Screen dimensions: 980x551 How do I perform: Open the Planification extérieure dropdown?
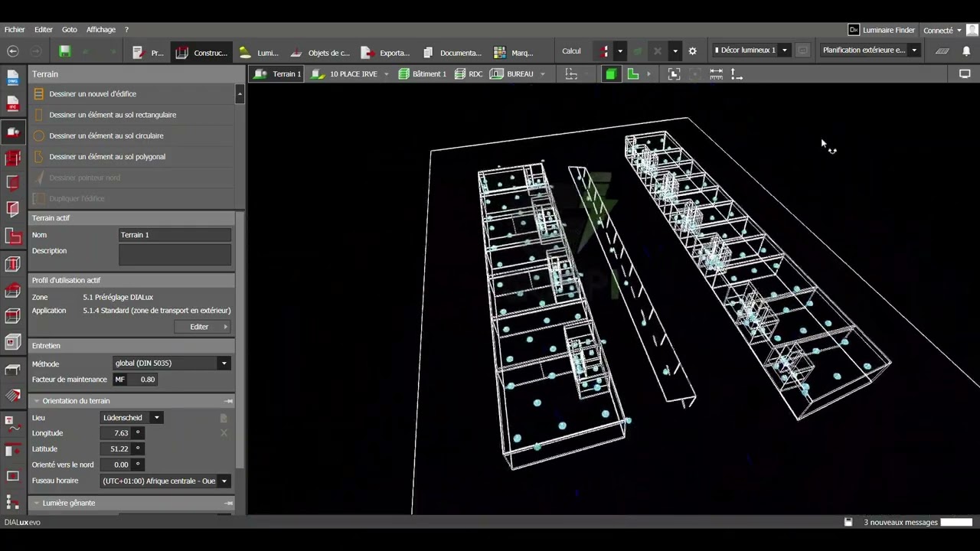[869, 51]
